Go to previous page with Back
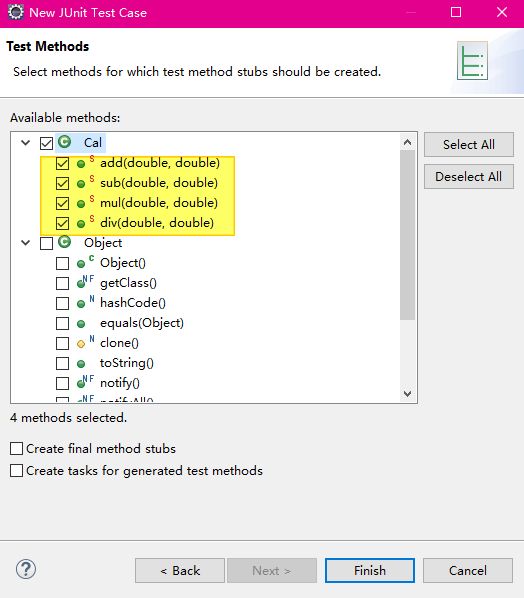The image size is (524, 598). pos(180,571)
